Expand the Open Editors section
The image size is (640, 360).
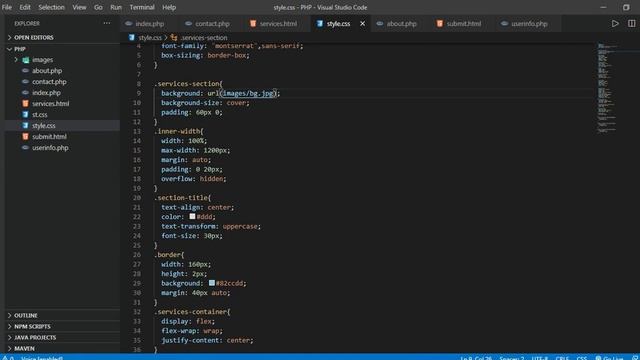(x=34, y=38)
